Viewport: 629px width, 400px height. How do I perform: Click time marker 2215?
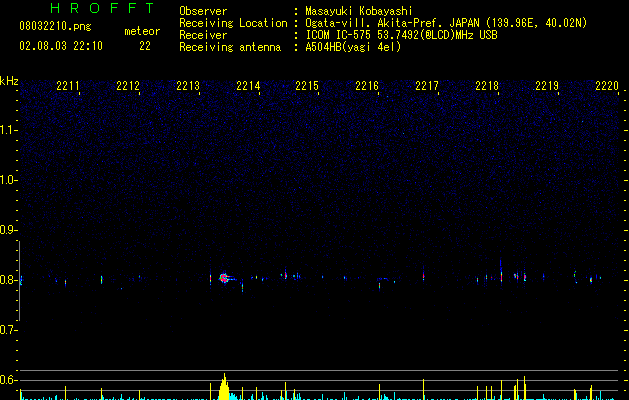click(x=307, y=85)
